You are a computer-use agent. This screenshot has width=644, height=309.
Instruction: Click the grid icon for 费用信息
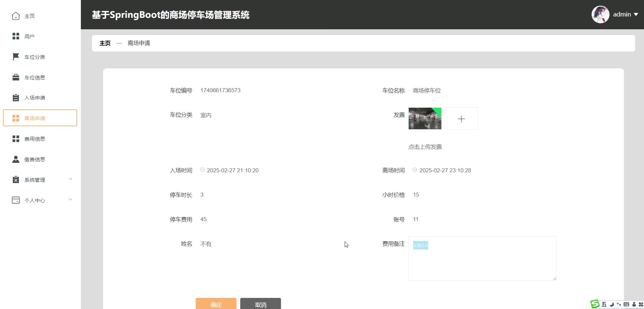pos(16,139)
